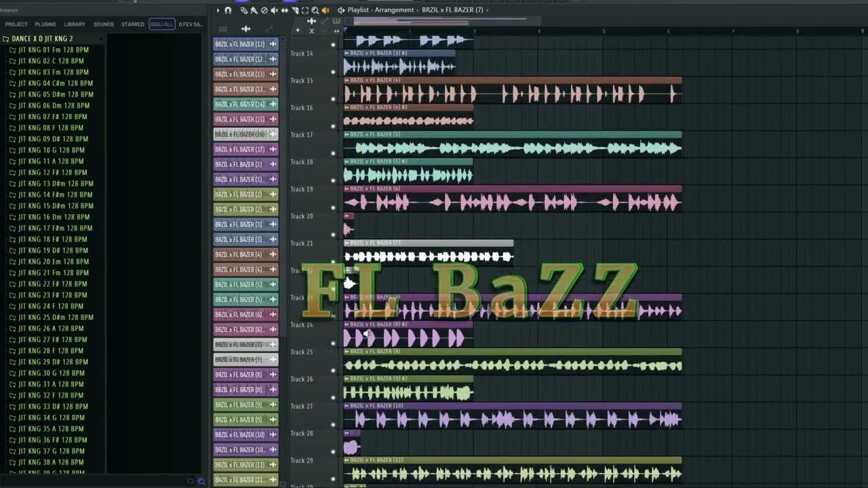Click the piano keys icon above track headers

(336, 21)
